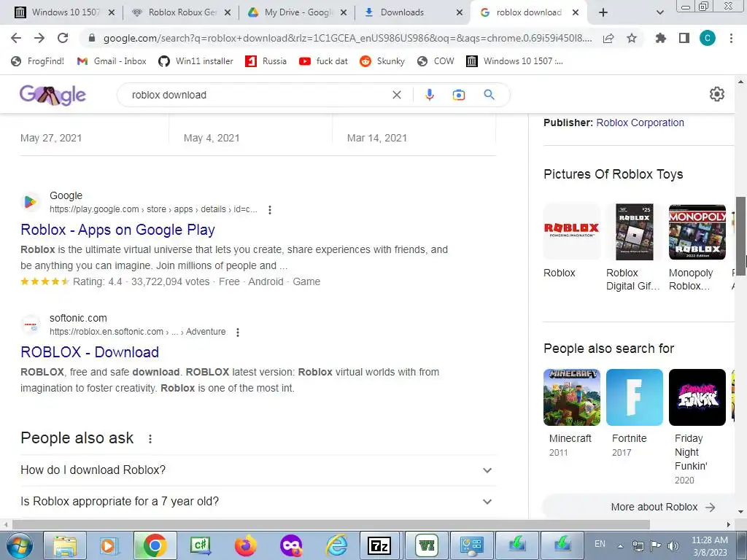Screen dimensions: 747x560
Task: Open options for softonic.com result
Action: click(x=238, y=332)
